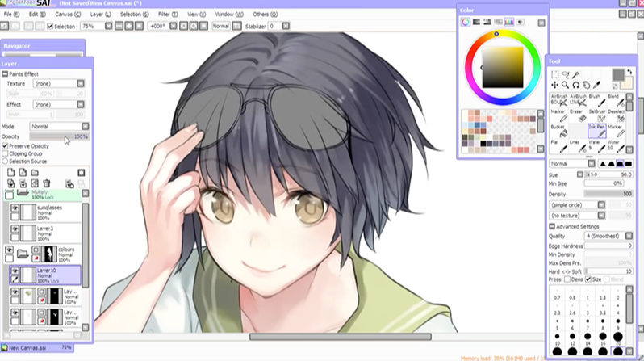Collapse Advanced Settings section
Viewport: 644px width, 361px height.
[x=552, y=226]
